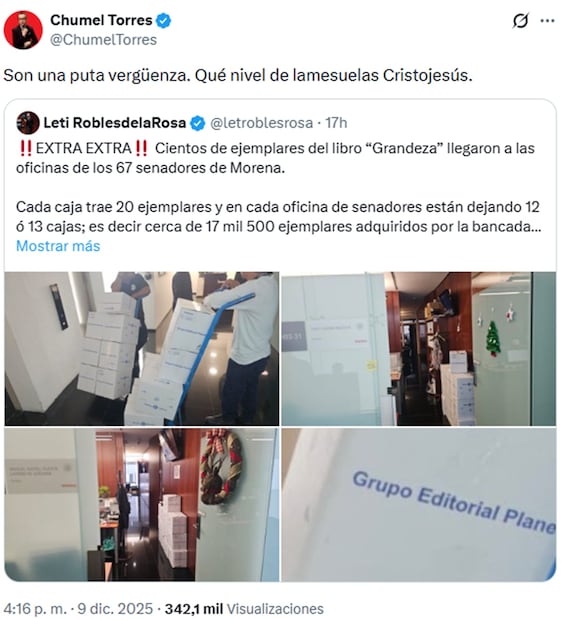Click the Leti RoblesdelaRosa display name

tap(115, 123)
